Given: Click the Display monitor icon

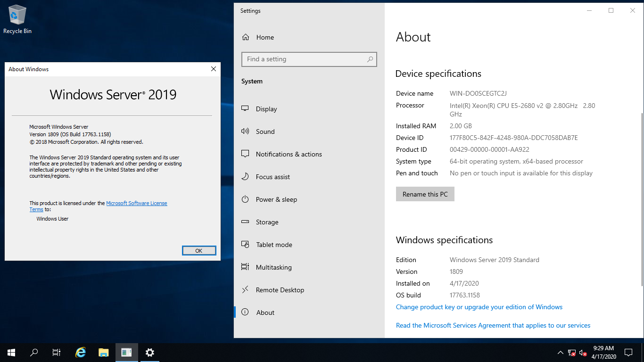Looking at the screenshot, I should coord(245,109).
